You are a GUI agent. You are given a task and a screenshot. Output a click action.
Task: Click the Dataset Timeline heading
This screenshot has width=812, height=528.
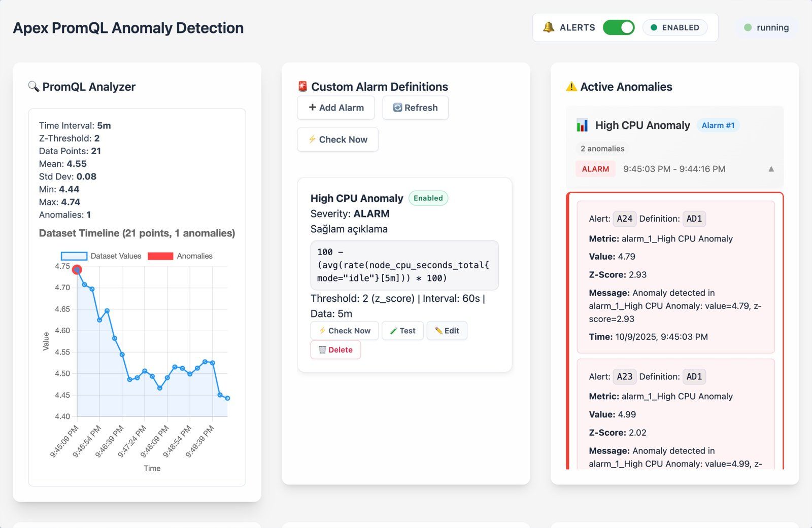pos(137,233)
